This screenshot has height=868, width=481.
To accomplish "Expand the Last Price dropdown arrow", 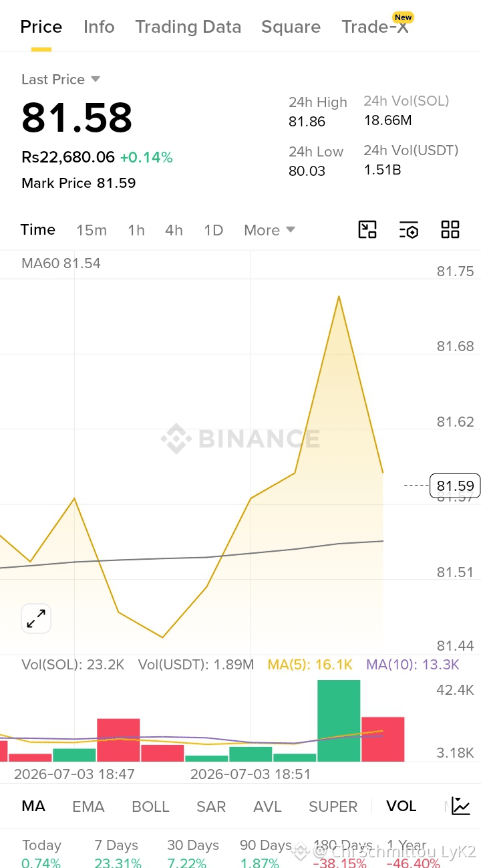I will tap(96, 79).
